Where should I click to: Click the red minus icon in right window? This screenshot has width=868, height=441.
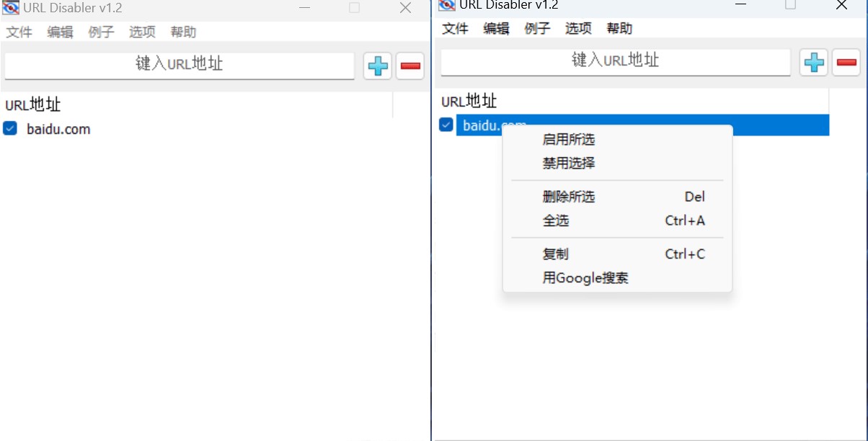tap(846, 63)
